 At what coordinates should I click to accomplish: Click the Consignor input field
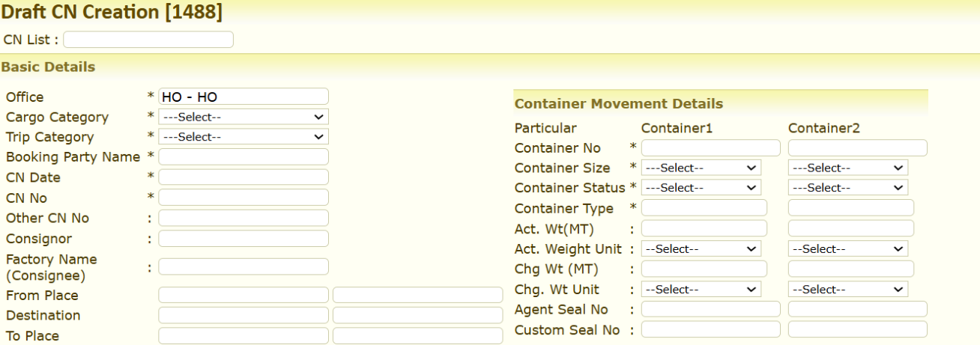243,238
